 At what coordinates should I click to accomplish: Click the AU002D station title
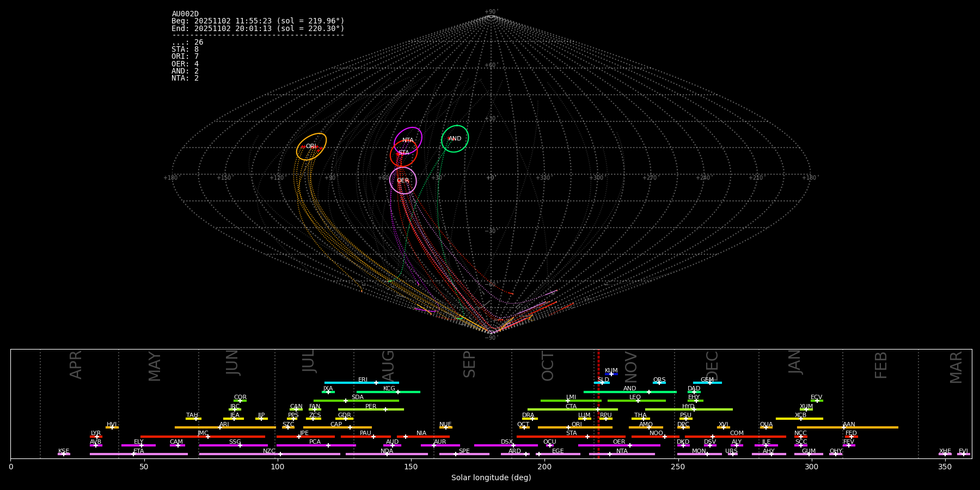185,14
